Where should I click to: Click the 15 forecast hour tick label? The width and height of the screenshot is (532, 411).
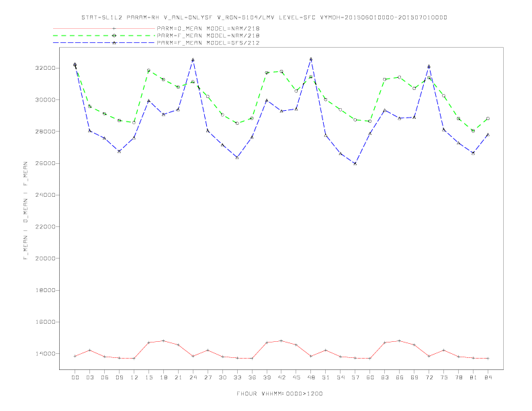click(x=148, y=377)
